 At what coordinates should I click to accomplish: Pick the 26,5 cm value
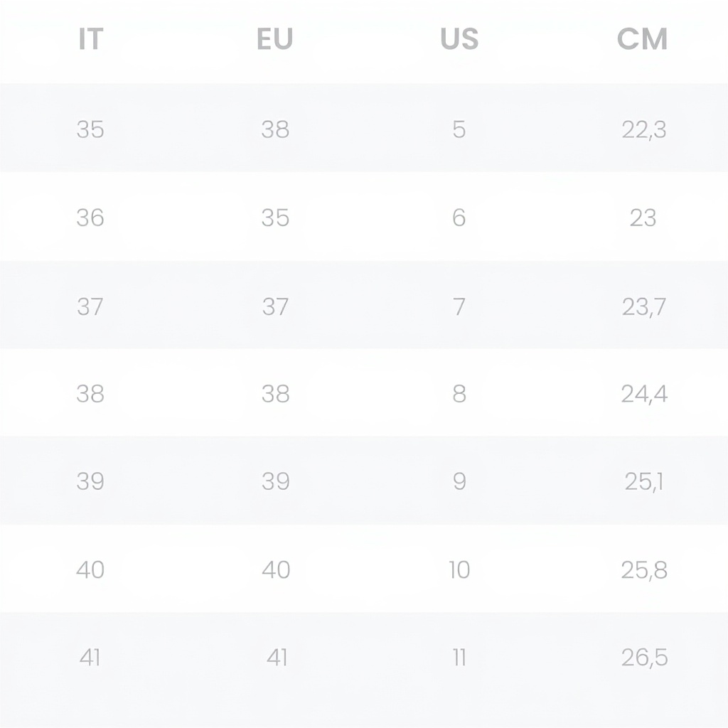pyautogui.click(x=644, y=658)
